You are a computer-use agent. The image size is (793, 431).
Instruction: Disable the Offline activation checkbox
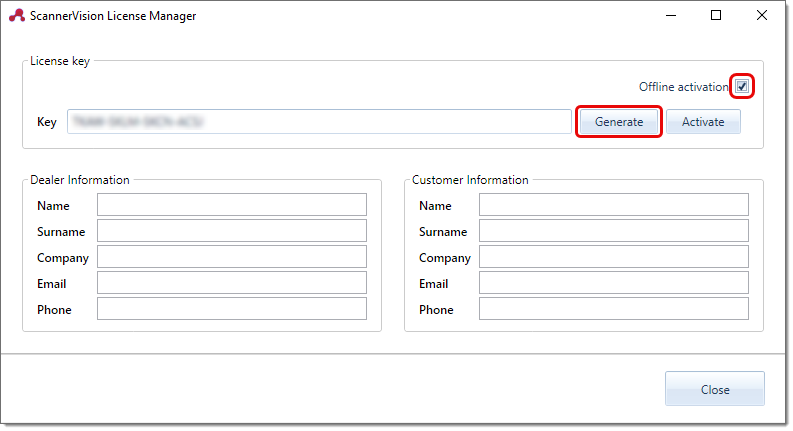741,87
